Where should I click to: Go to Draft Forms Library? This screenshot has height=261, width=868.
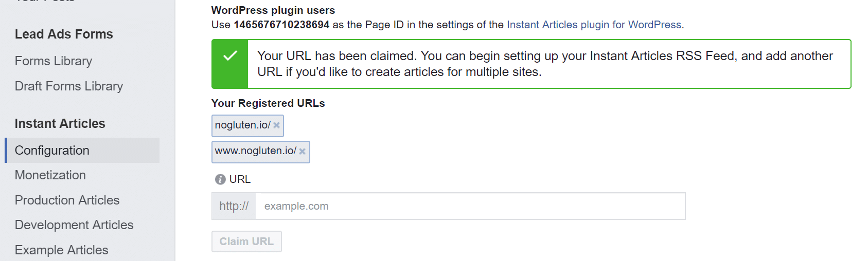coord(69,86)
